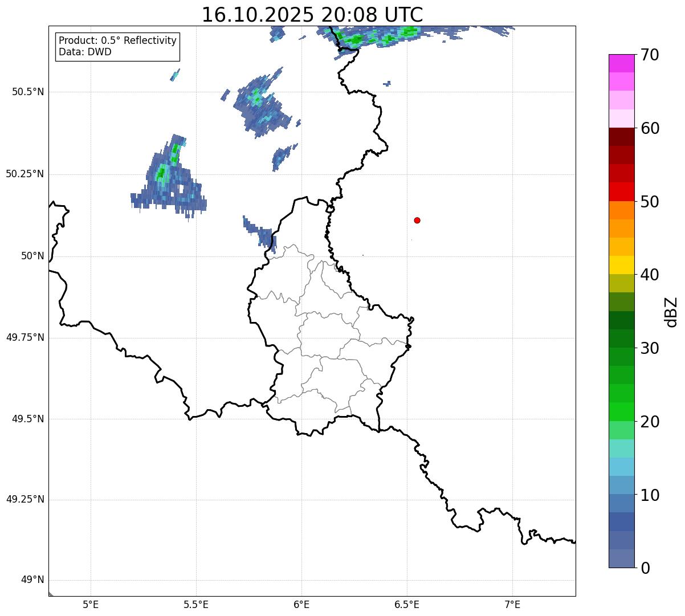685x616 pixels.
Task: Pick the bottom slate-blue swatch at 0 dBZ
Action: [x=621, y=558]
